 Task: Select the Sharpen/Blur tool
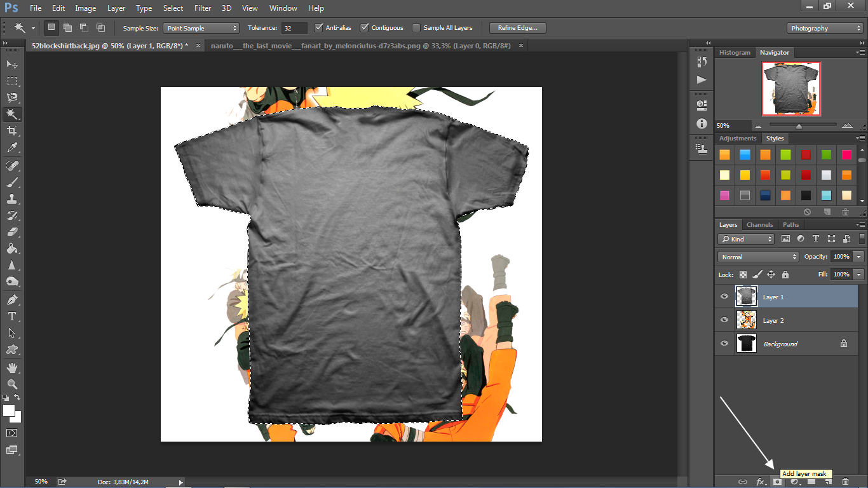point(12,266)
